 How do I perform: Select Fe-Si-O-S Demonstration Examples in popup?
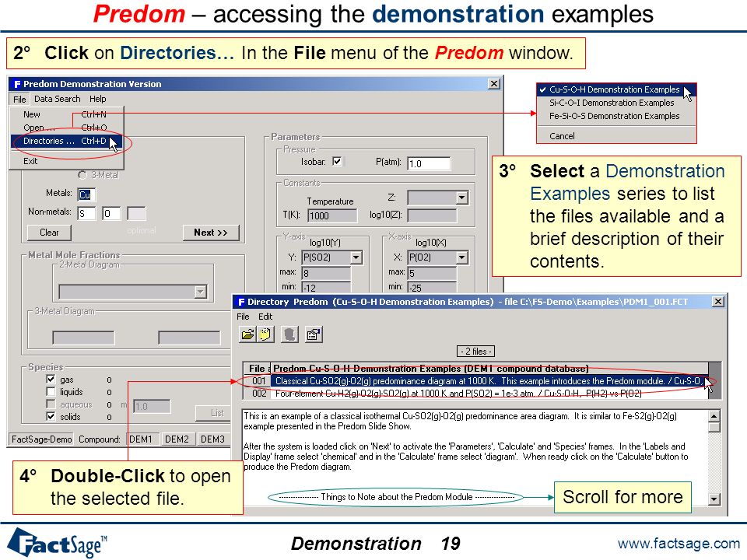pyautogui.click(x=616, y=116)
